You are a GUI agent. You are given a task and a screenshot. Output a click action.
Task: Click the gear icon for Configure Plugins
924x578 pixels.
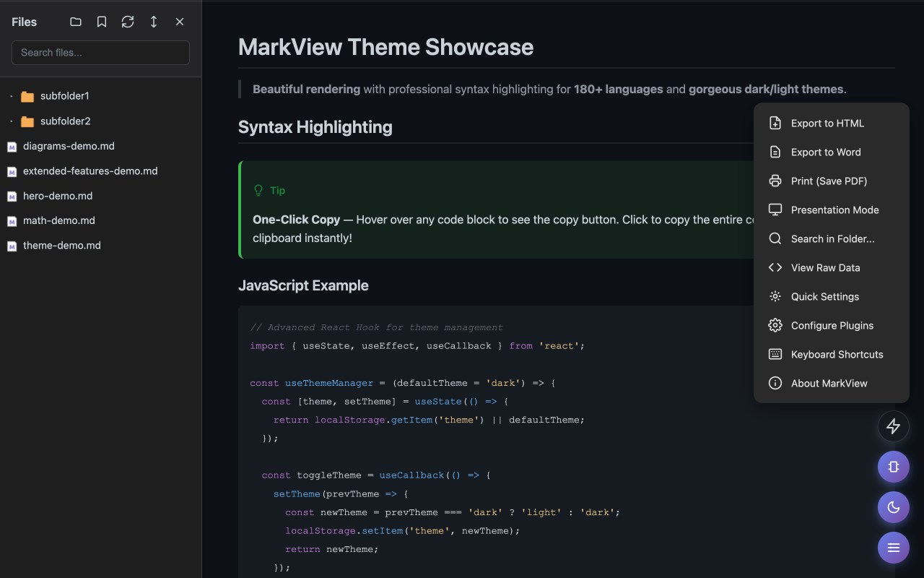775,325
